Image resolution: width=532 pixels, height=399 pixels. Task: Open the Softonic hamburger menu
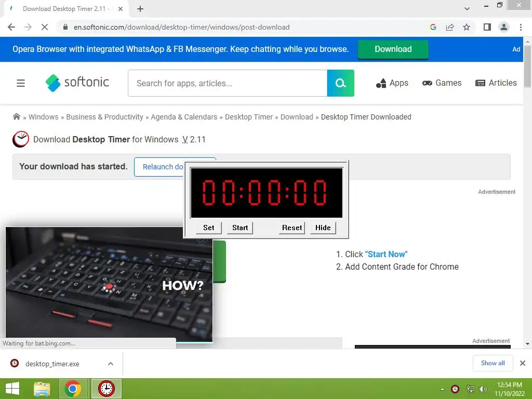[x=21, y=83]
